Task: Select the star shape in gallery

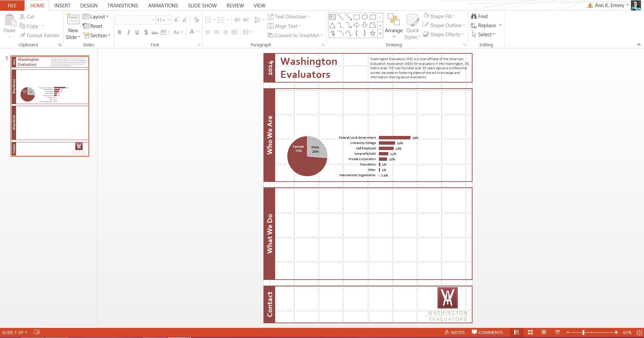Action: pyautogui.click(x=373, y=33)
